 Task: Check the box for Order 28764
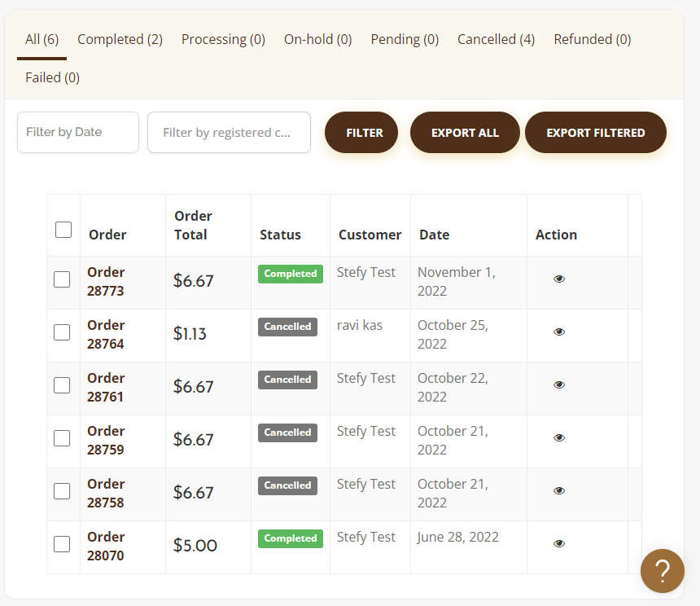[x=62, y=332]
